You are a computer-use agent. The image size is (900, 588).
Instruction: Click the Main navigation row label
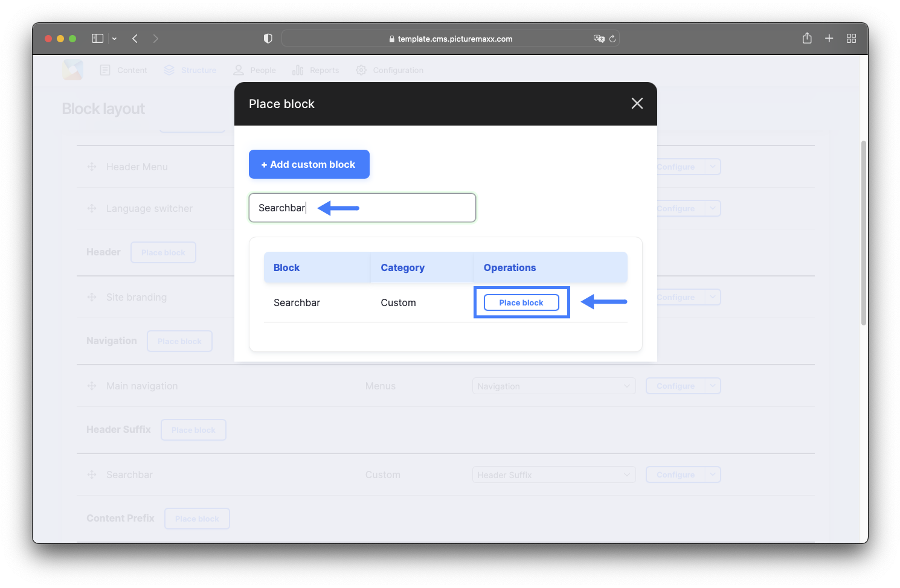tap(142, 386)
